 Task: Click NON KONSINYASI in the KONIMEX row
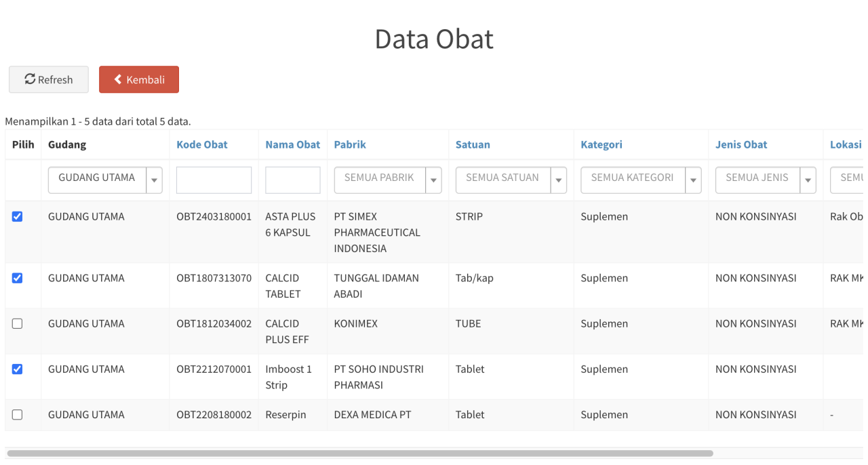(x=756, y=323)
